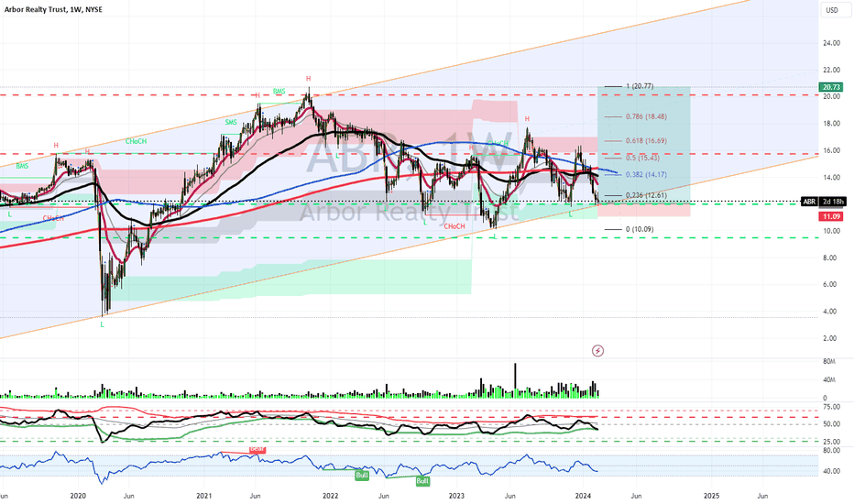This screenshot has width=854, height=504.
Task: Click the 6.00 price axis value
Action: point(831,285)
